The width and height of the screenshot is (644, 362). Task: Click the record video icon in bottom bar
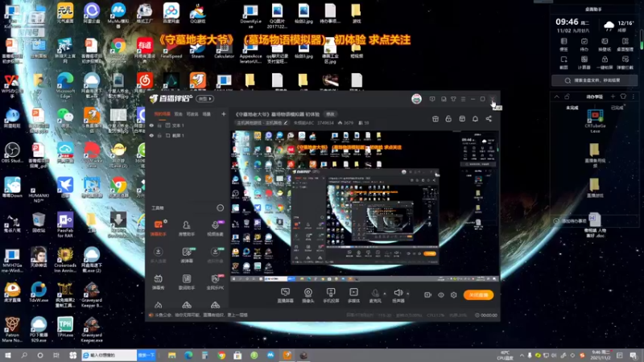pyautogui.click(x=427, y=294)
